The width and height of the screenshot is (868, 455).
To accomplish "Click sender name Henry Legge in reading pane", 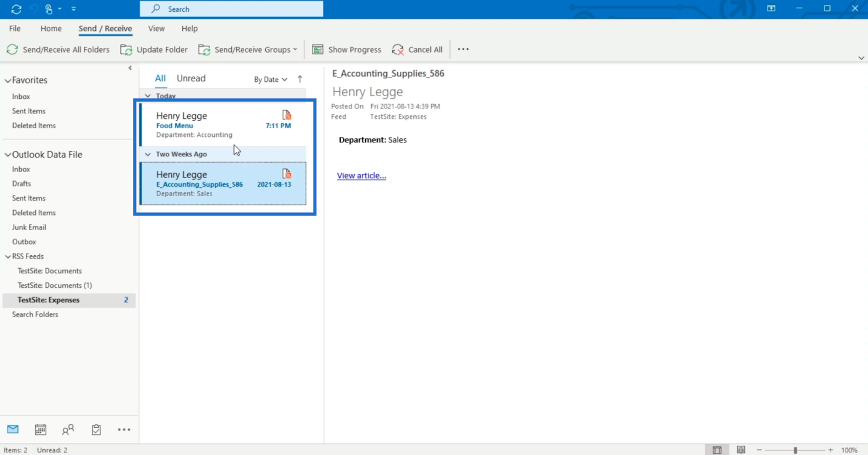I will tap(368, 92).
